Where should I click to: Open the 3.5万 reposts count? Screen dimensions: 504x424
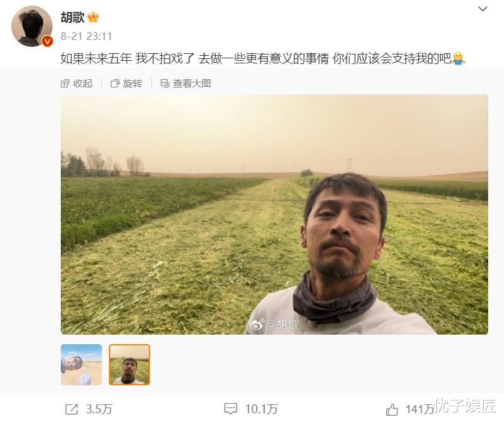coord(99,409)
